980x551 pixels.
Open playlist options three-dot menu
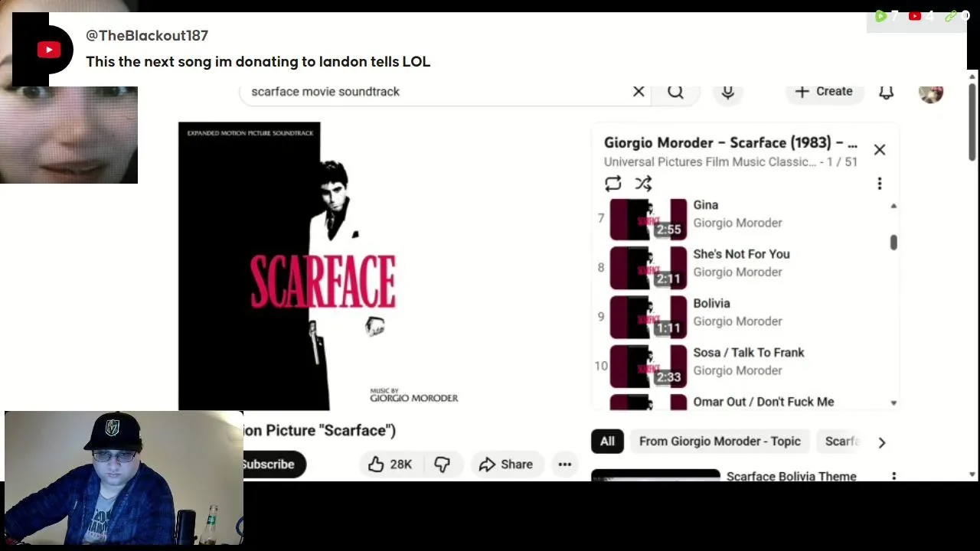880,184
